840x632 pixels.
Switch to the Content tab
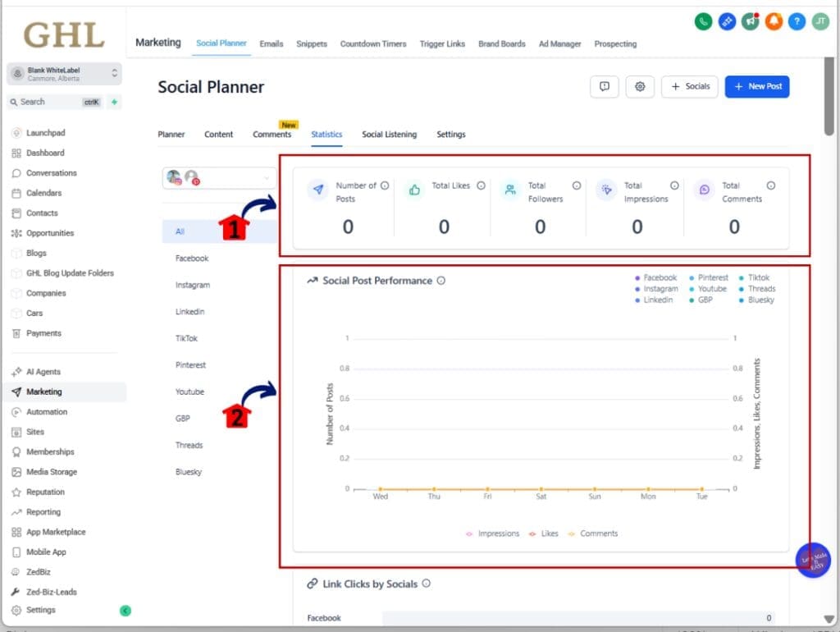tap(218, 134)
